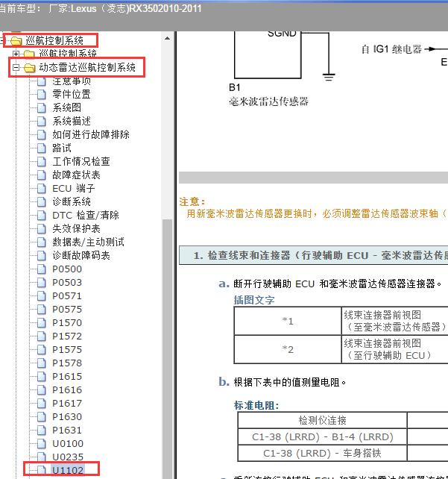Open the top-level 巡航控制系统 folder icon

pyautogui.click(x=16, y=40)
